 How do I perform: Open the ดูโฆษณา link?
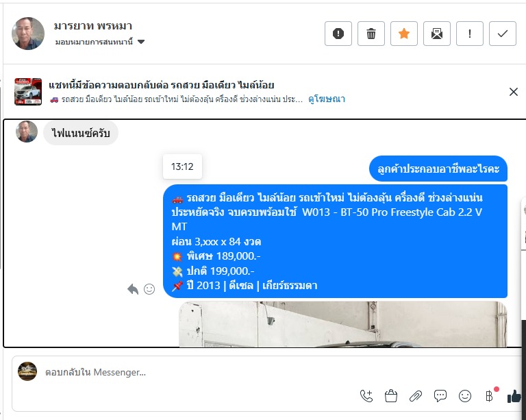click(x=327, y=99)
